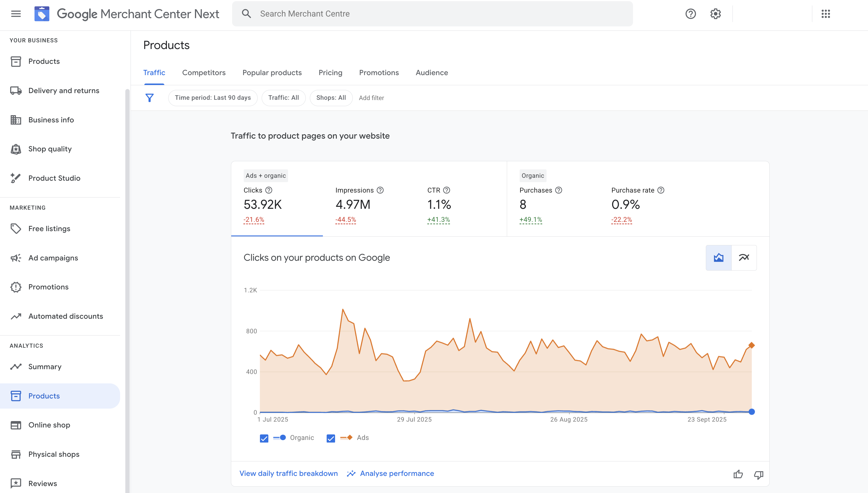Switch chart to line view
The height and width of the screenshot is (493, 868).
744,257
